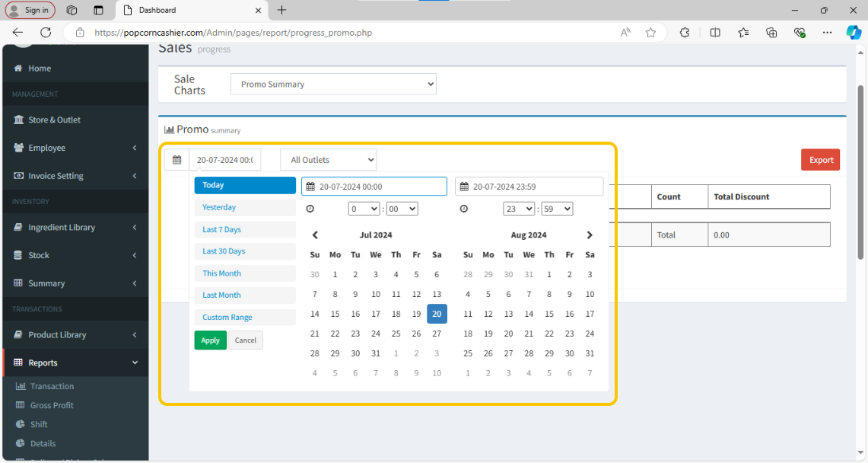Pick July 31 in the calendar
The height and width of the screenshot is (463, 868).
376,353
